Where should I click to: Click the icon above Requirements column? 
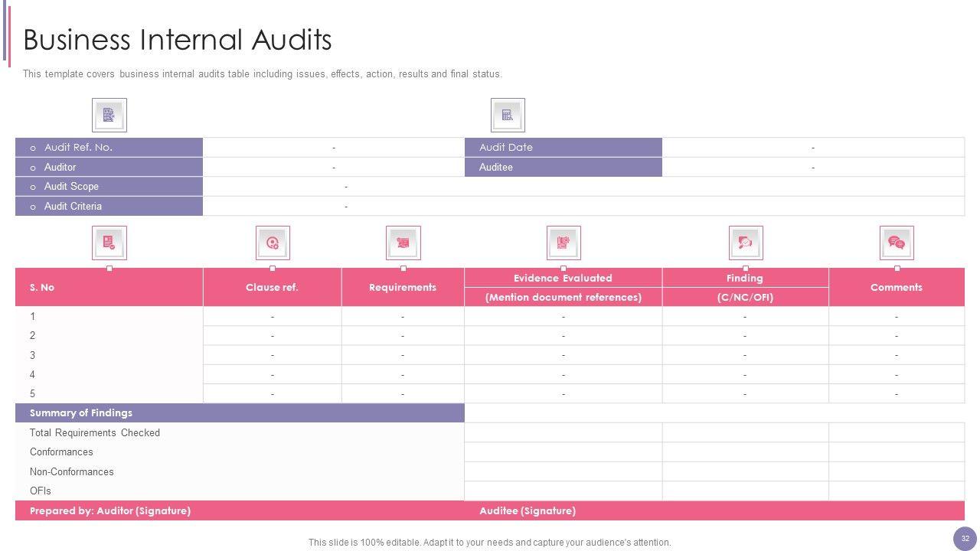click(403, 243)
